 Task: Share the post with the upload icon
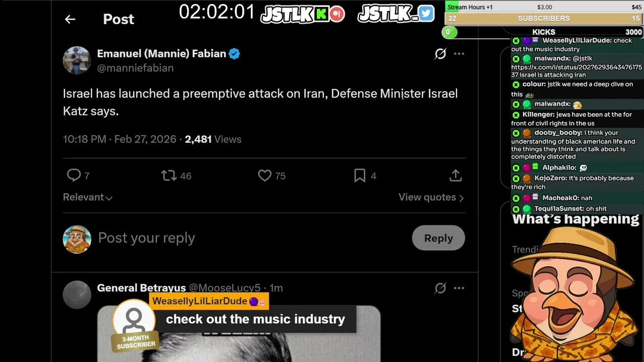[455, 175]
